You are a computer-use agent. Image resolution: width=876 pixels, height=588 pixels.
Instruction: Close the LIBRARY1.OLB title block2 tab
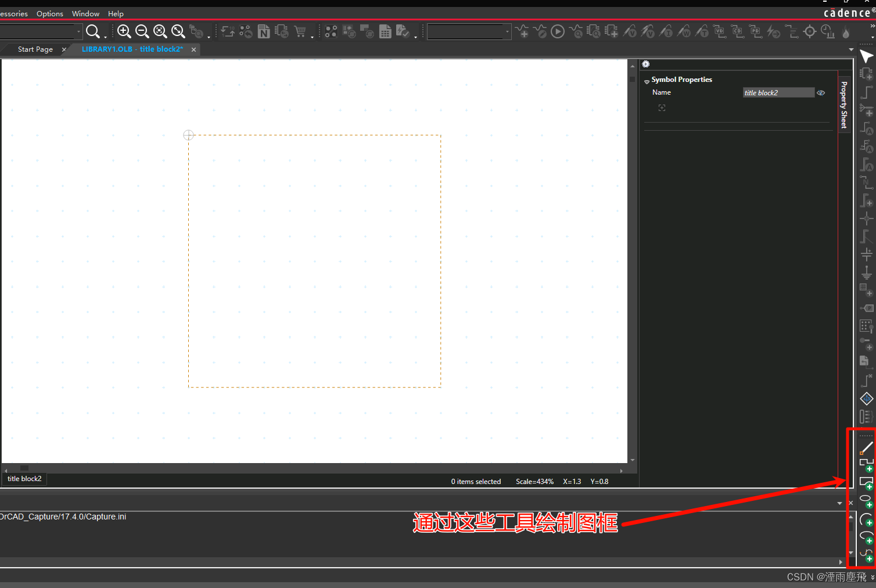point(193,50)
